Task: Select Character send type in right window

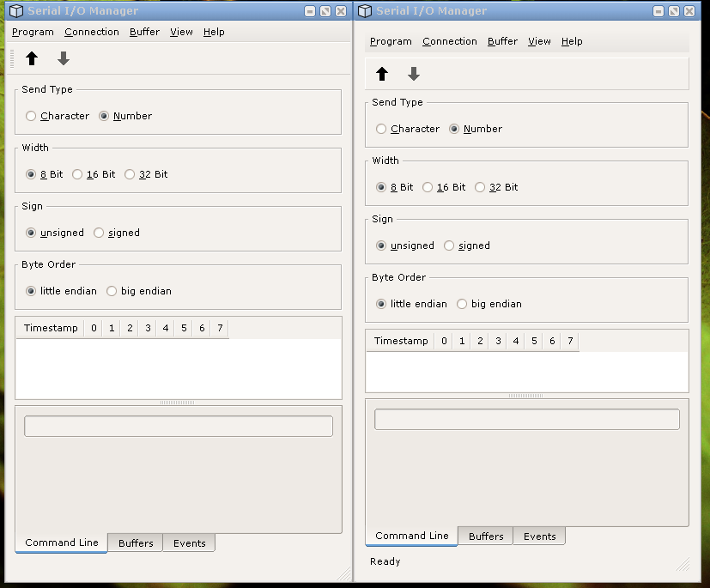Action: (408, 129)
